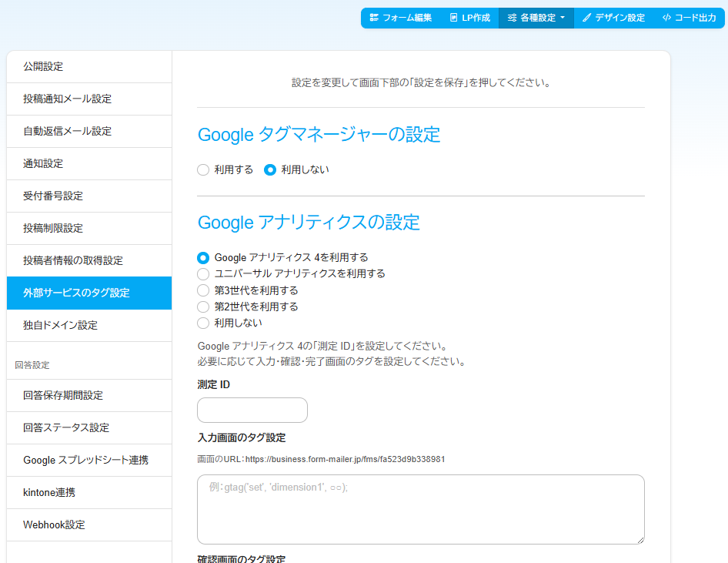Click the sliders icon beside 各種設定
This screenshot has height=563, width=728.
tap(512, 18)
